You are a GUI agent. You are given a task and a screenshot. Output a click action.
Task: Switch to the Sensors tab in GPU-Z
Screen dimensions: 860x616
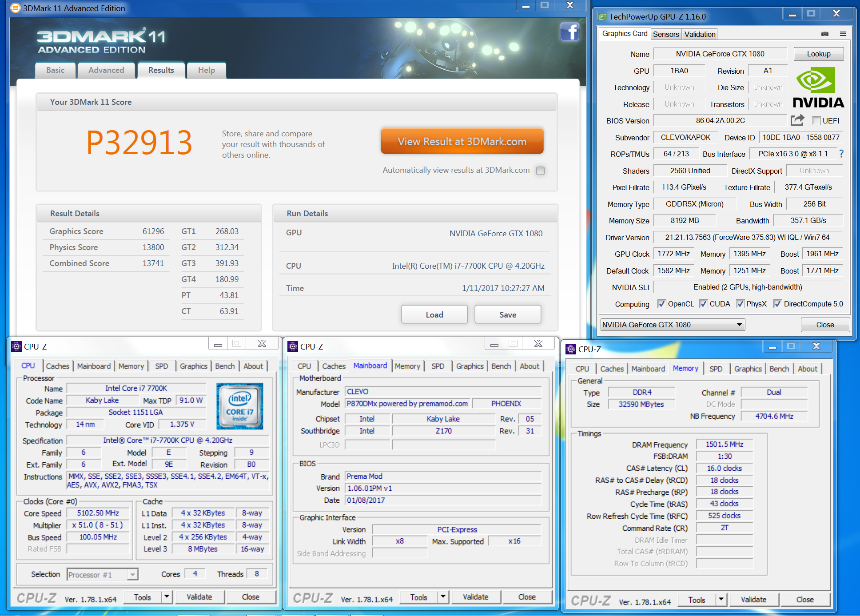pyautogui.click(x=666, y=34)
